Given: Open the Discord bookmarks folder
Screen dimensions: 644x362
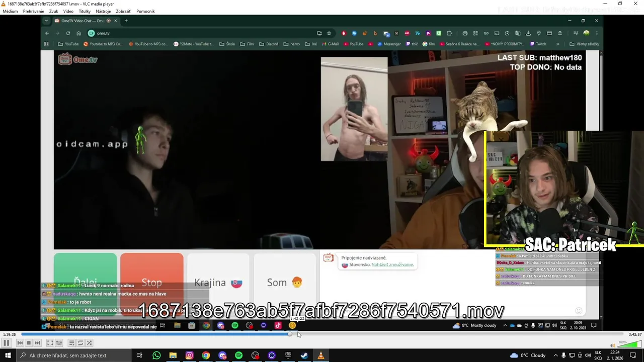Looking at the screenshot, I should point(269,44).
